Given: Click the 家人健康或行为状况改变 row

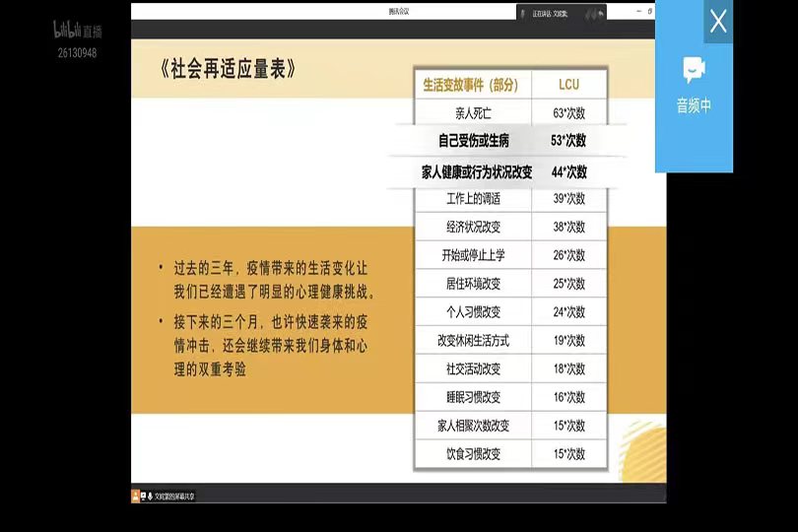Looking at the screenshot, I should (477, 171).
